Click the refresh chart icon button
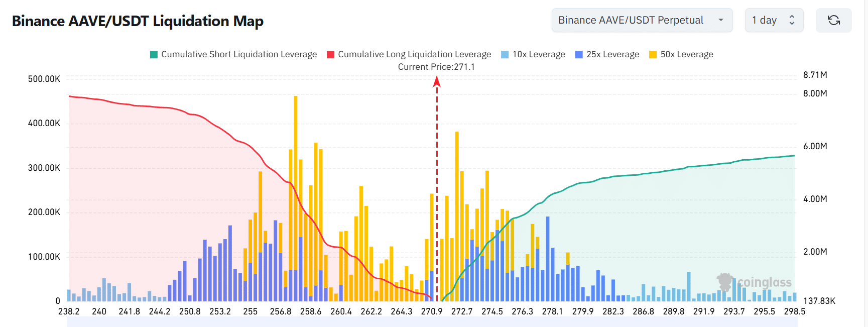868x327 pixels. click(x=833, y=20)
